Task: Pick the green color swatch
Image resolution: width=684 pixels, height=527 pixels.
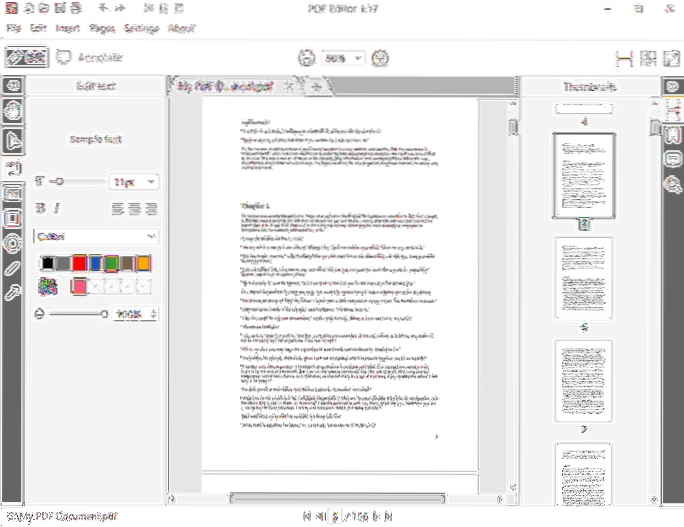Action: pos(111,263)
